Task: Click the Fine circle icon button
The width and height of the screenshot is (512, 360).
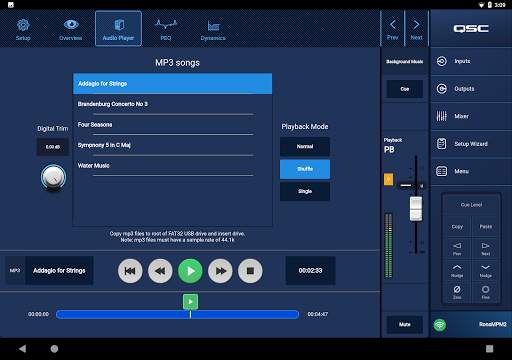Action: 486,292
